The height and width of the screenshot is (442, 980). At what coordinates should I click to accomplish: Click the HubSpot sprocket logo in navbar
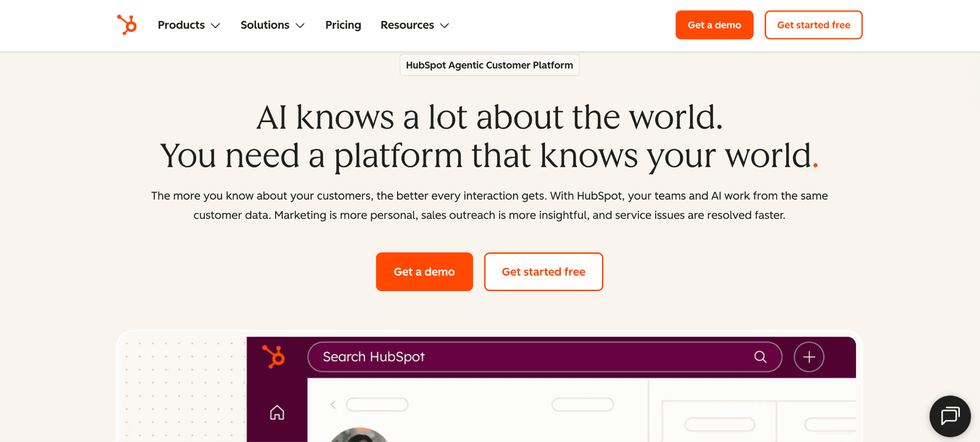[x=127, y=24]
